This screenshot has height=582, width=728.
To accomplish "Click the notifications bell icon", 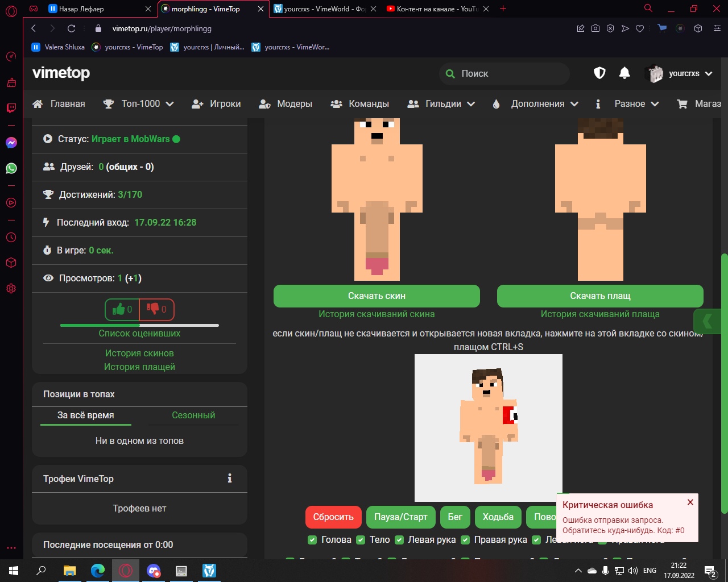I will 624,73.
